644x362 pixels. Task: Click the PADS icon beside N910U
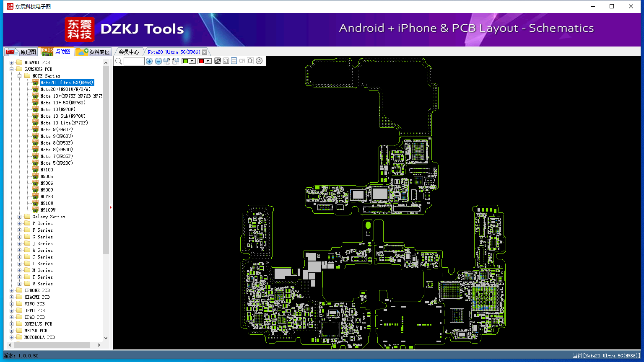(x=35, y=203)
